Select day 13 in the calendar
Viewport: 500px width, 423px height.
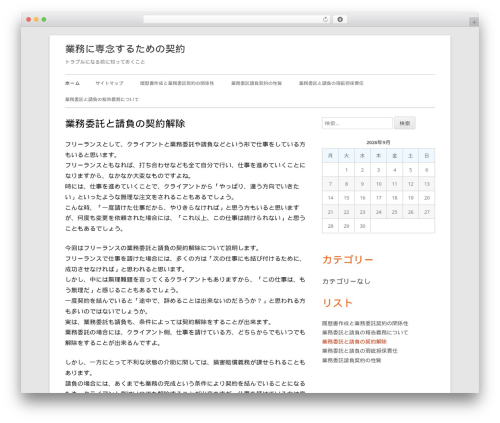pos(427,184)
